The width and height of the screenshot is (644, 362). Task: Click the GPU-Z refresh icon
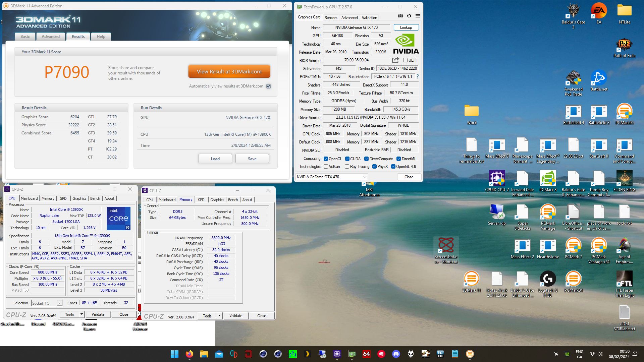pyautogui.click(x=409, y=16)
